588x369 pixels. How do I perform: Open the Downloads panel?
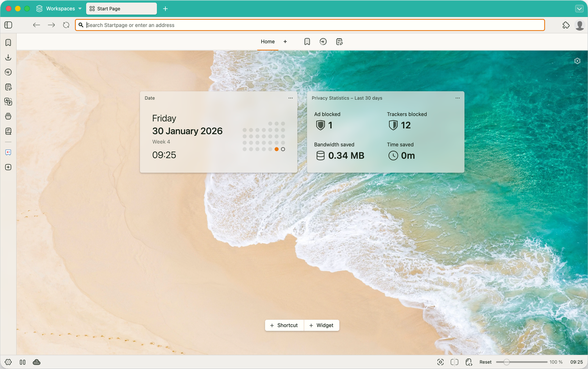(x=8, y=57)
